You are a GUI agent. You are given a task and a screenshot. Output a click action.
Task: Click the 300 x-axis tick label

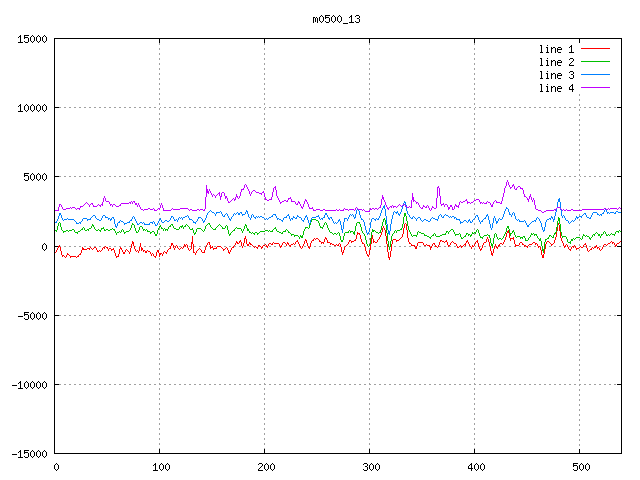(x=370, y=467)
